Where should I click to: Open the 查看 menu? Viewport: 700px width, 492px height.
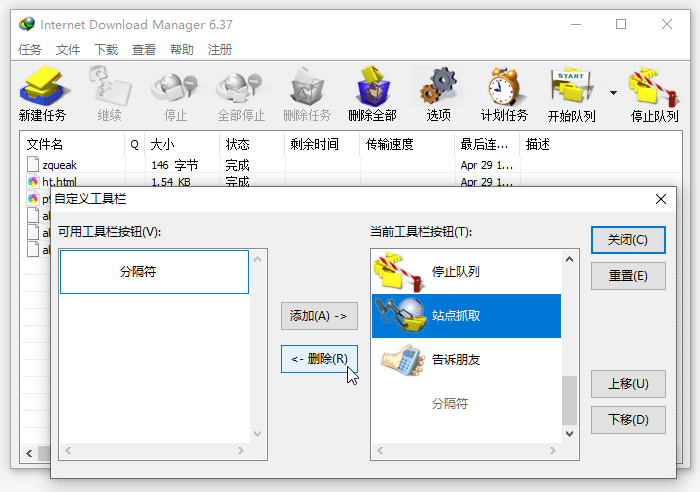tap(144, 50)
